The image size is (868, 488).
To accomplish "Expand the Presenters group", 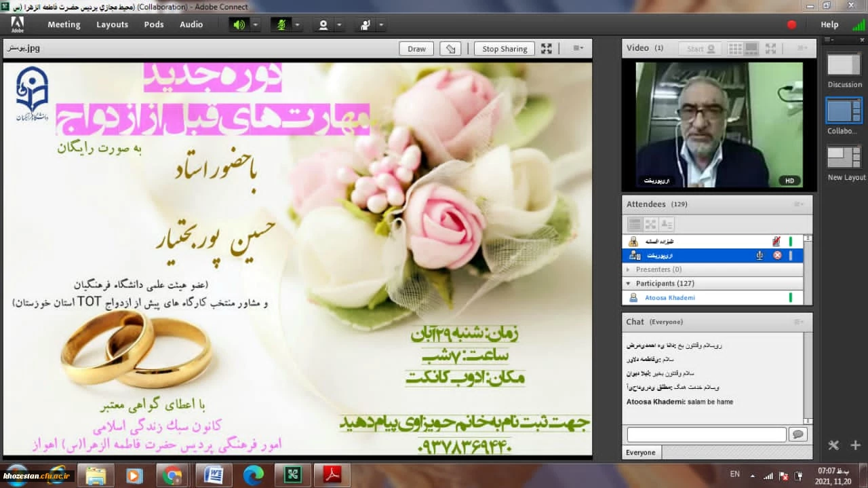I will (628, 269).
